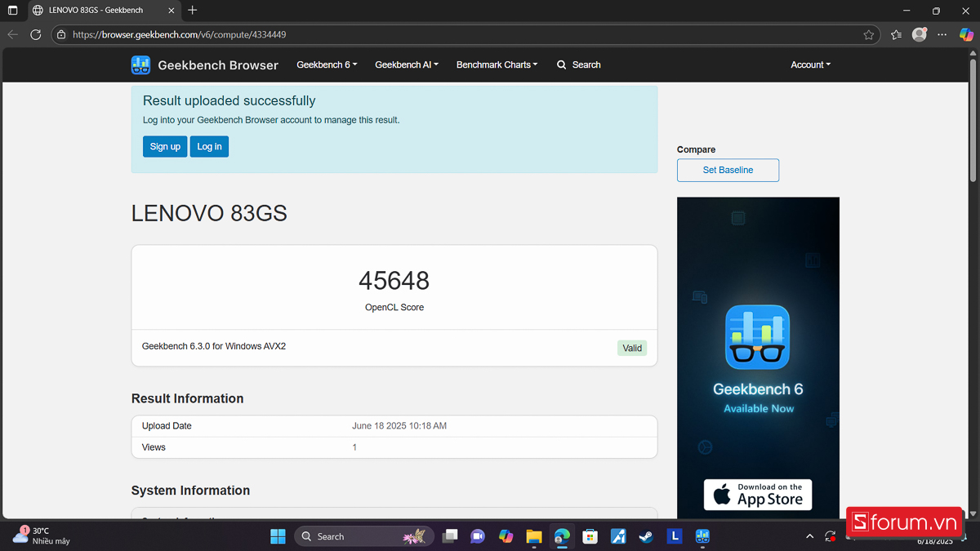Open the blue slanted-pen app on taskbar
This screenshot has width=980, height=551.
tap(618, 536)
